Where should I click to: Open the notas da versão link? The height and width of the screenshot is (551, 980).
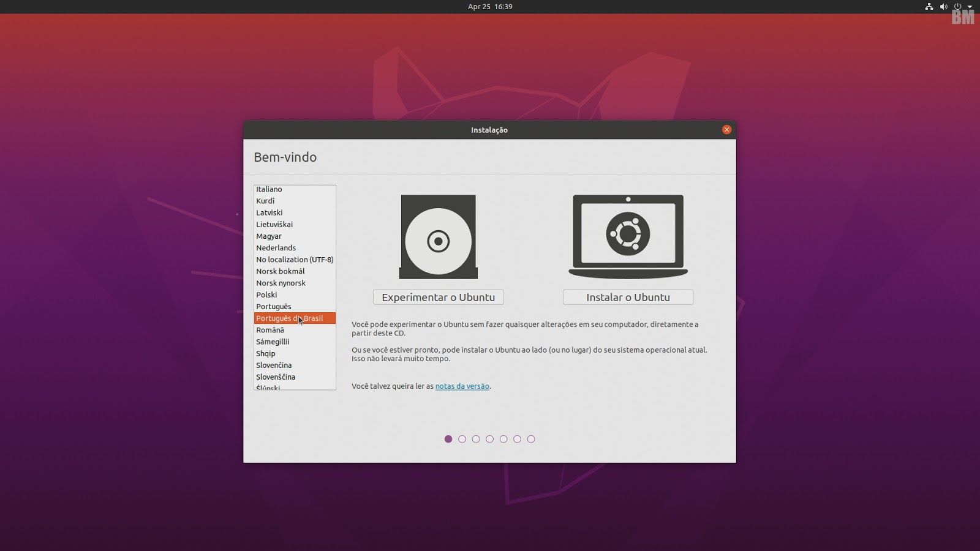tap(462, 386)
